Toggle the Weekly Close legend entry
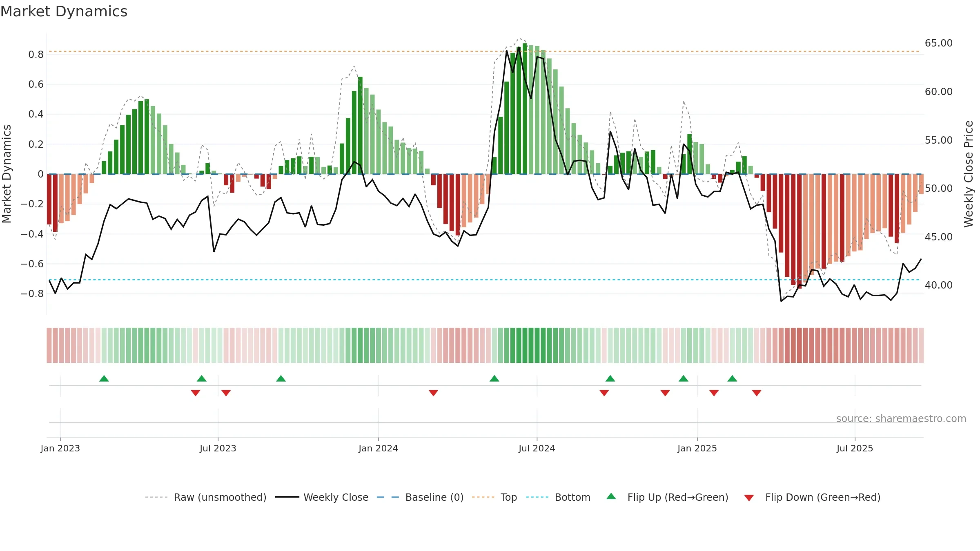Screen dimensions: 980x551 (322, 497)
